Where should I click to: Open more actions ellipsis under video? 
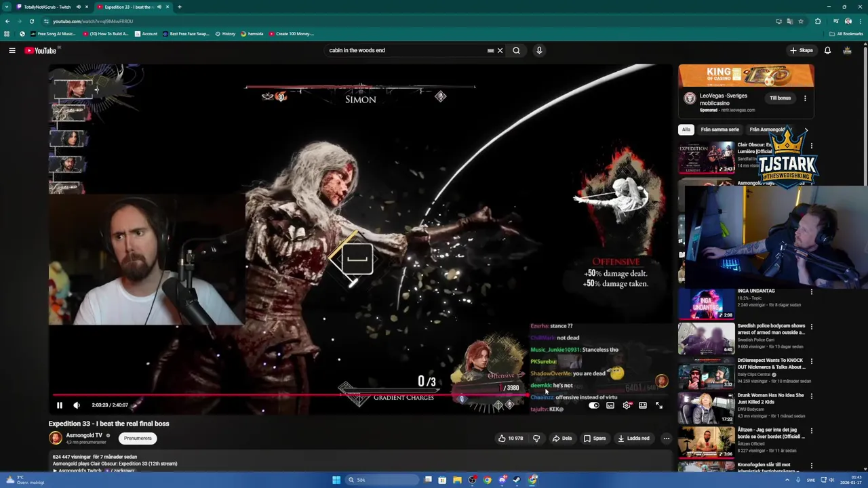tap(666, 439)
